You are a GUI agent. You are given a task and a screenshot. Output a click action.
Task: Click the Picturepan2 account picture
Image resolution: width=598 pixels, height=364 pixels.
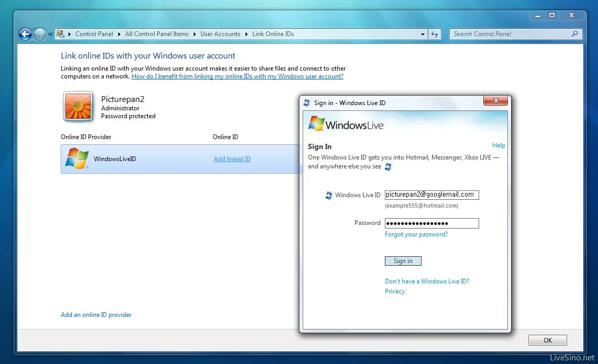78,107
